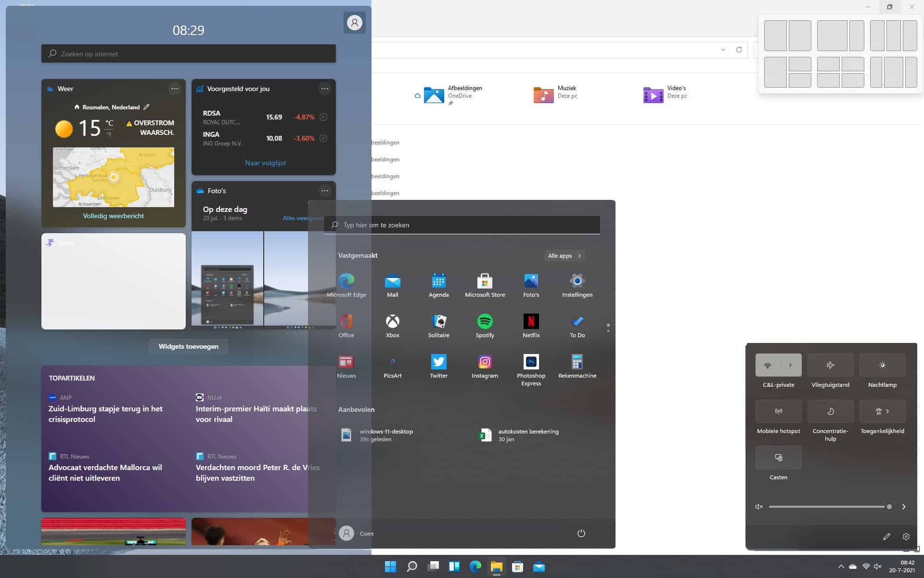Screen dimensions: 924x578
Task: Start Solitaire from pinned apps
Action: (x=439, y=326)
